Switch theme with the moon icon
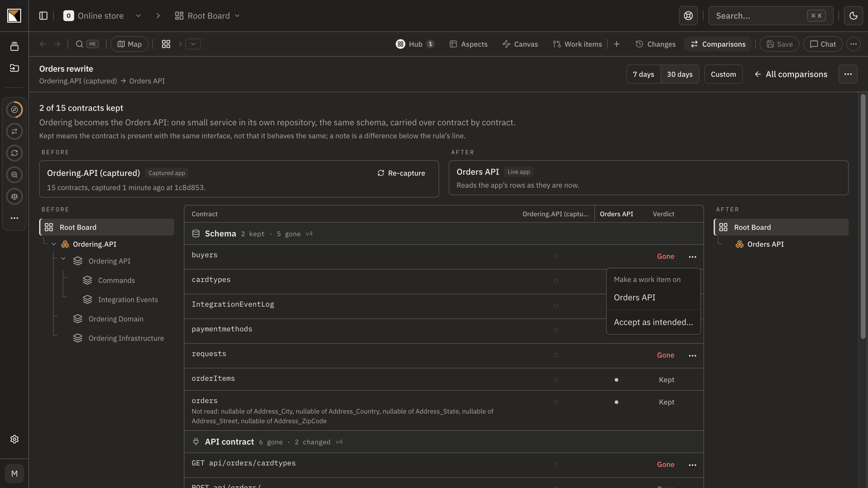The image size is (868, 488). 853,15
